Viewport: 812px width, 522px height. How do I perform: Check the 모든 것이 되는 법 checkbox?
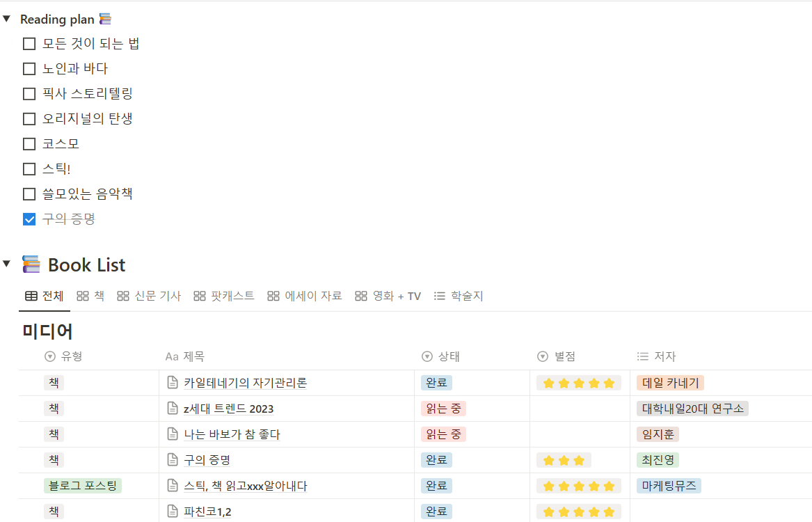click(x=29, y=44)
